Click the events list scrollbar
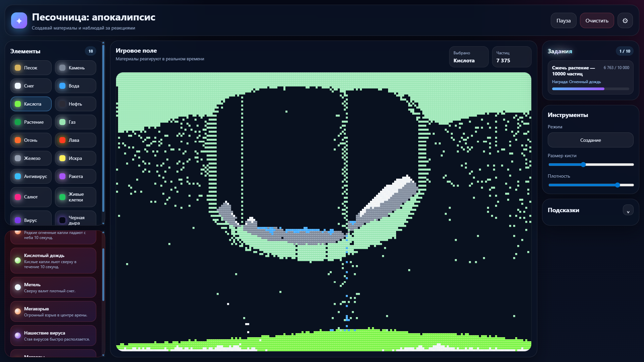This screenshot has height=362, width=644. pos(103,275)
